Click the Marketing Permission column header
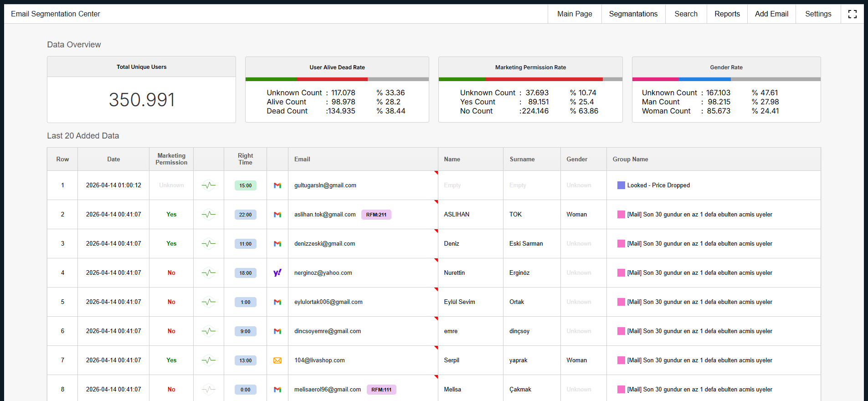 pos(171,159)
